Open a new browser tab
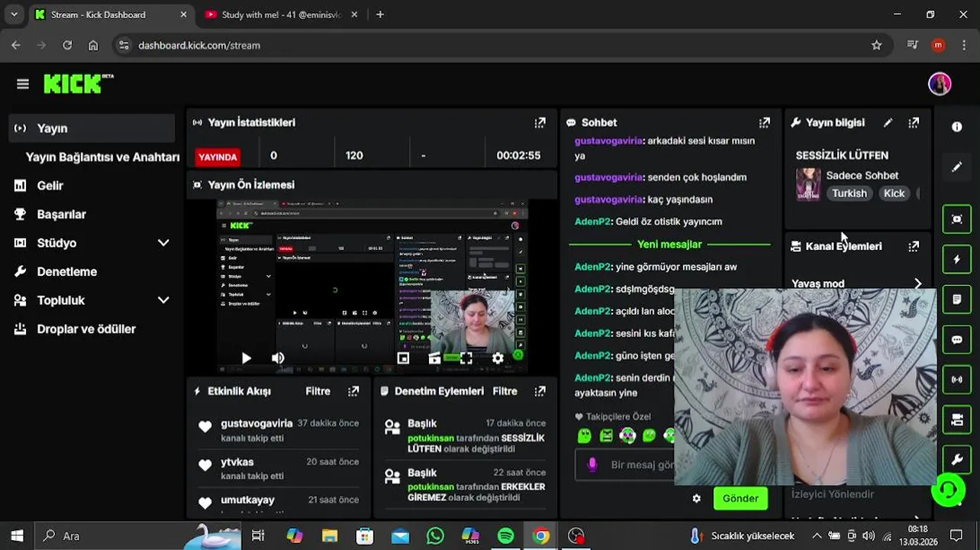Screen dimensions: 980x550 point(380,15)
